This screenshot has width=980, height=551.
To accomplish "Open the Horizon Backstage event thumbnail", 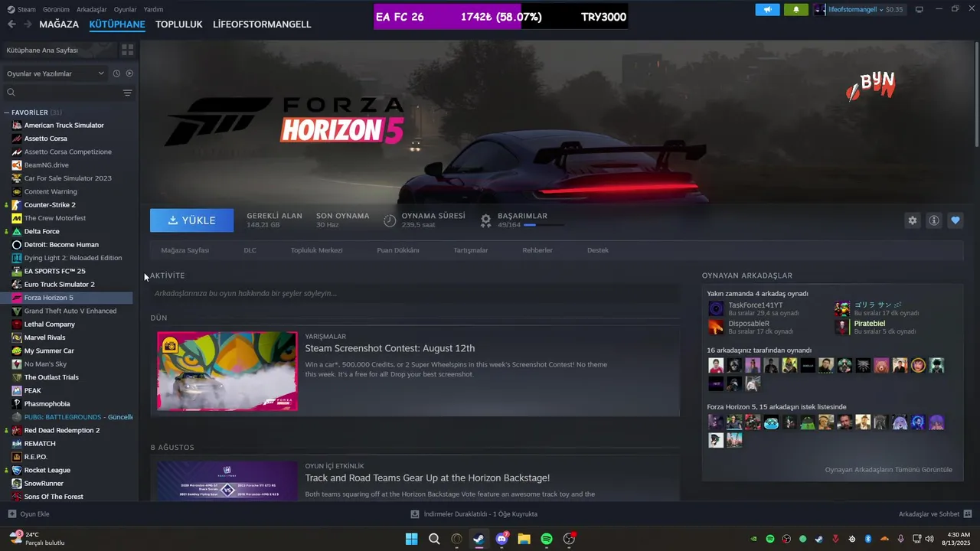I will click(x=227, y=481).
